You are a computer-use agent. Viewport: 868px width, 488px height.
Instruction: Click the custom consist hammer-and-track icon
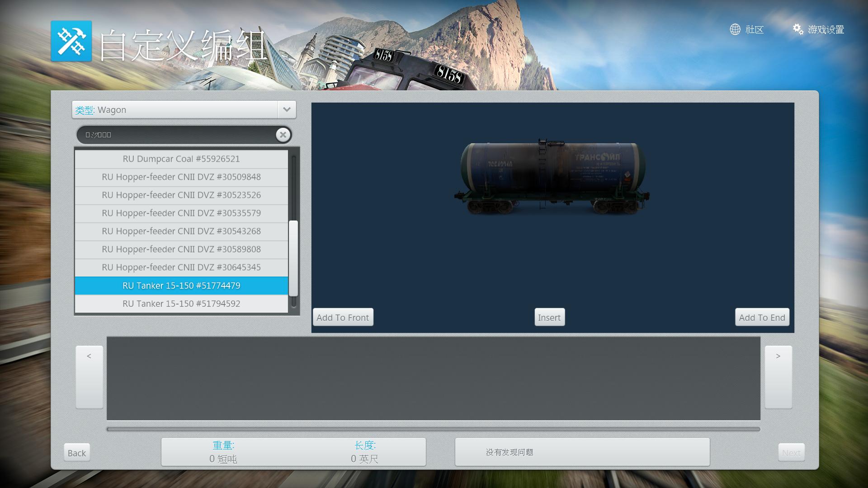pyautogui.click(x=71, y=41)
